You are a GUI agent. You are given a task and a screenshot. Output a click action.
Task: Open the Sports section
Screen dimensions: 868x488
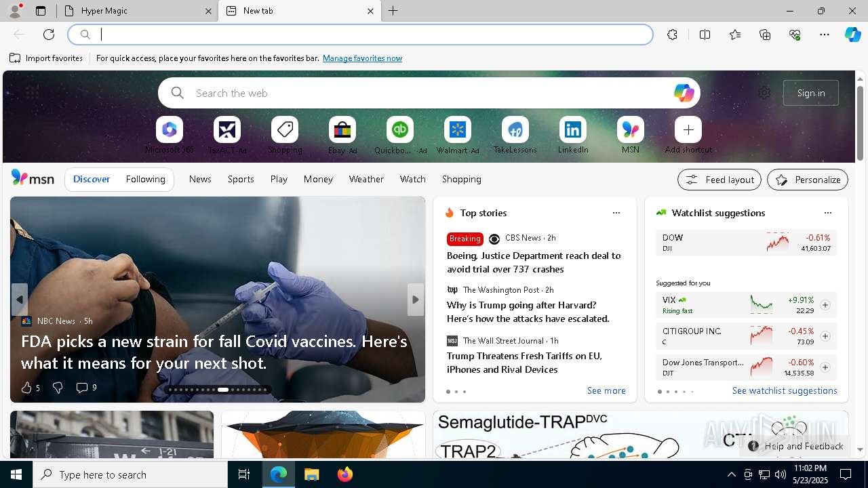tap(241, 179)
